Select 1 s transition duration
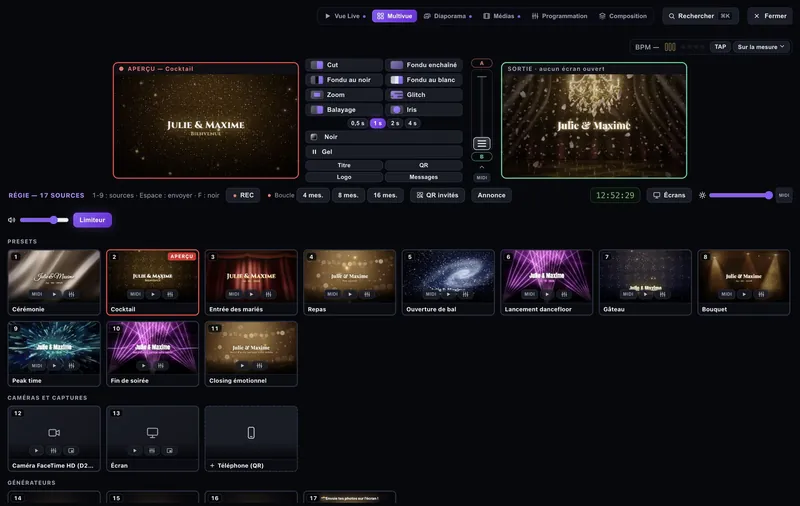The width and height of the screenshot is (800, 506). click(378, 123)
